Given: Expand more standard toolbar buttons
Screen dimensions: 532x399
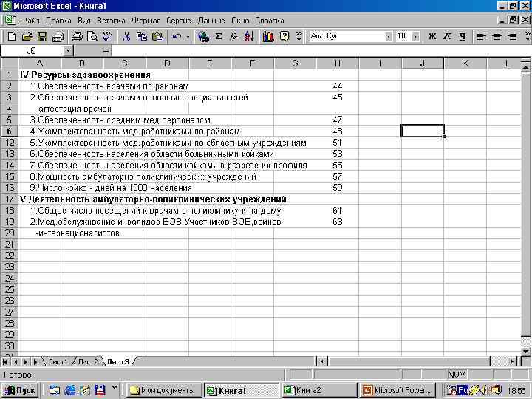Looking at the screenshot, I should [x=299, y=36].
